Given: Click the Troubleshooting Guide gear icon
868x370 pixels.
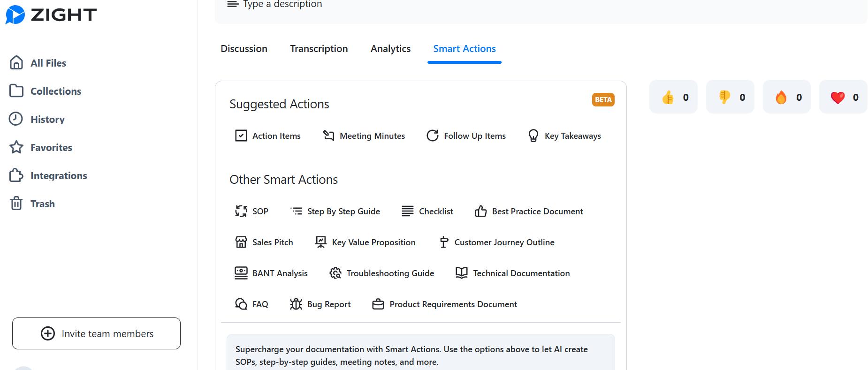Looking at the screenshot, I should (335, 273).
